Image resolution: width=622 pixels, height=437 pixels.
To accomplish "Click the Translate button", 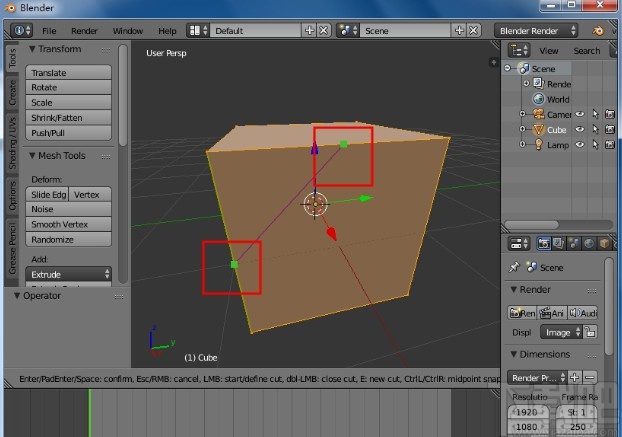I will (x=68, y=73).
